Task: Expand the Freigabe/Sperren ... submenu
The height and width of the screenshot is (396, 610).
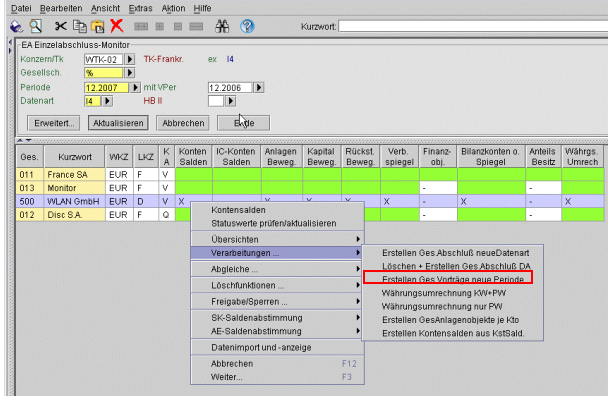Action: pos(277,302)
